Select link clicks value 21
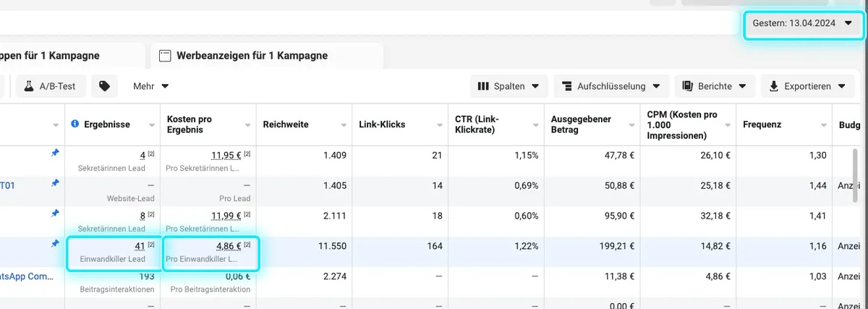Viewport: 868px width, 309px height. point(437,155)
